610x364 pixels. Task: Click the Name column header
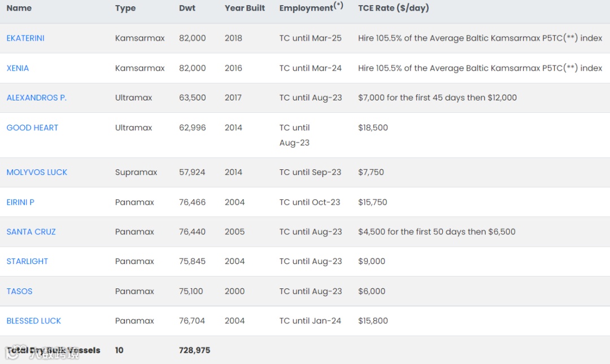[x=19, y=8]
